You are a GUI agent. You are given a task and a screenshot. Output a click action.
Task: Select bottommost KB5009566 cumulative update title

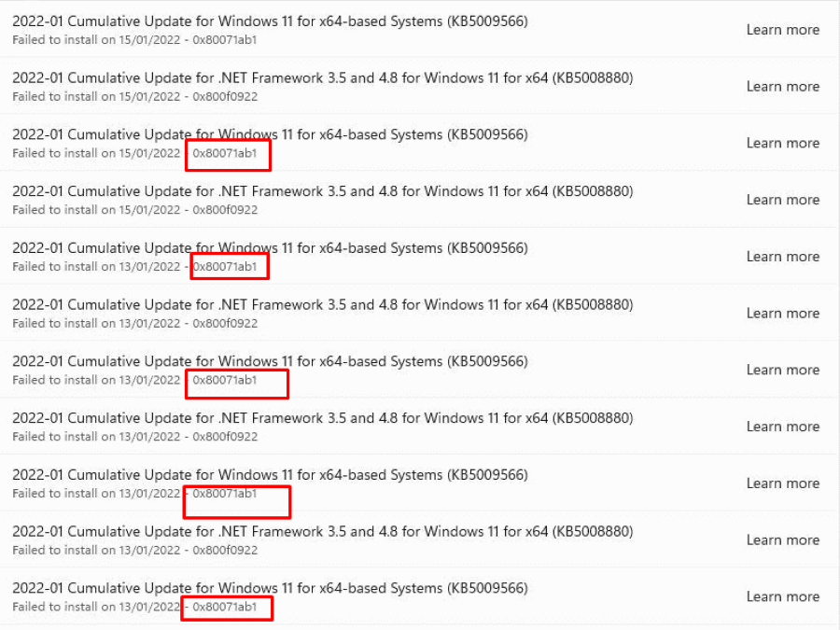click(270, 588)
